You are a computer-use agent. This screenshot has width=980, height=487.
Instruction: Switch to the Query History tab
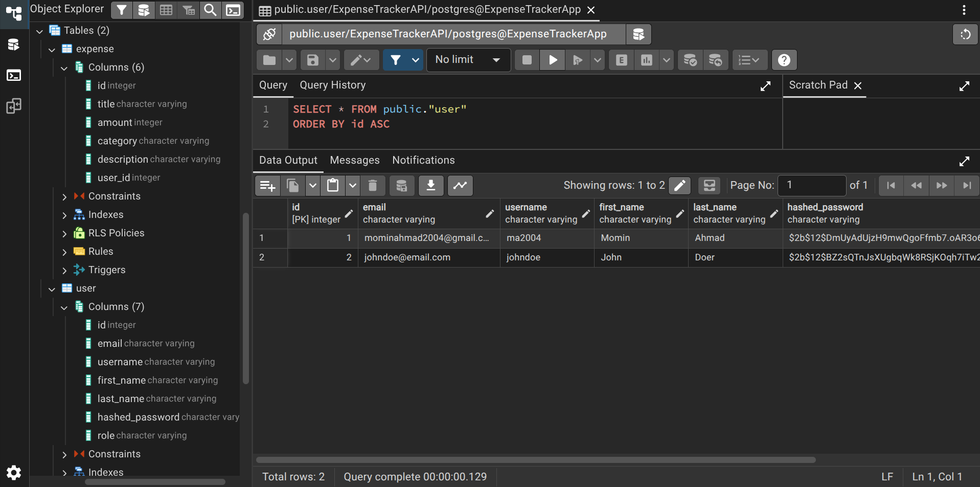click(332, 85)
